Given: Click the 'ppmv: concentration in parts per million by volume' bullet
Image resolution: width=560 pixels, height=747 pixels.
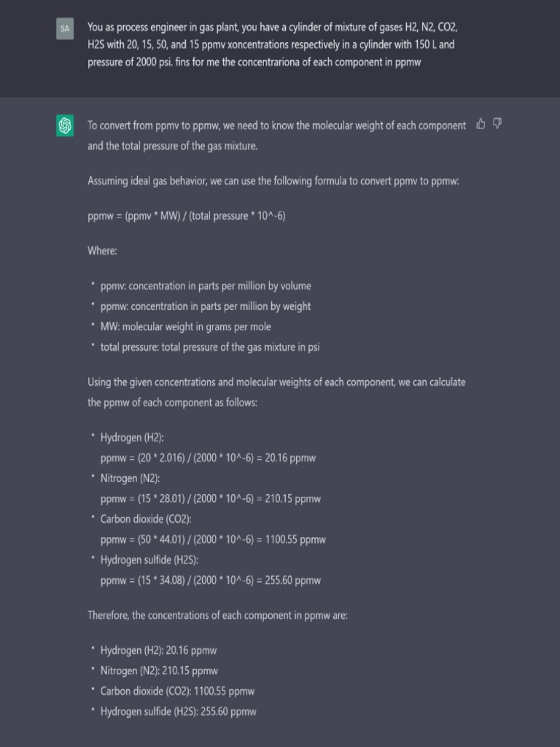Looking at the screenshot, I should pos(206,286).
